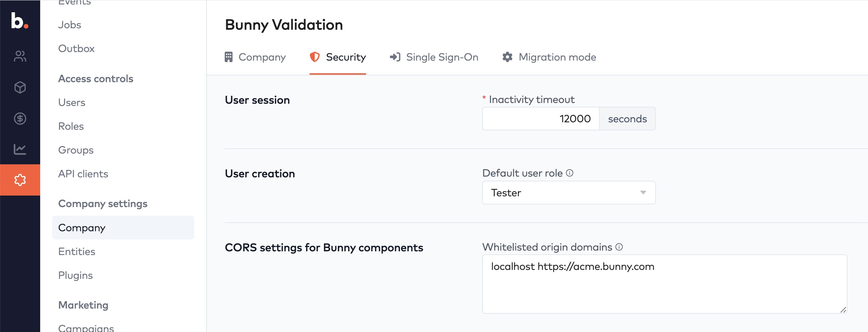Open Users under Access controls
Screen dimensions: 868x332
tap(72, 103)
